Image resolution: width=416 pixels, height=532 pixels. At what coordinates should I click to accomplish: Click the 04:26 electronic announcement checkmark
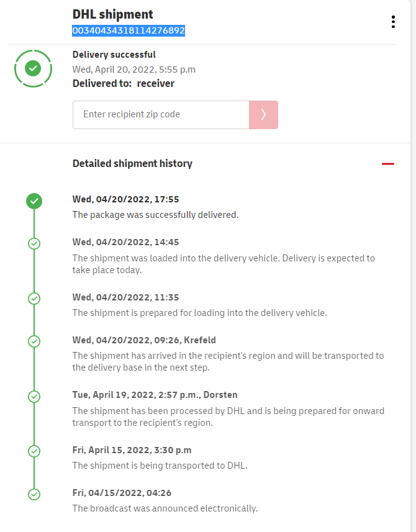[x=34, y=494]
